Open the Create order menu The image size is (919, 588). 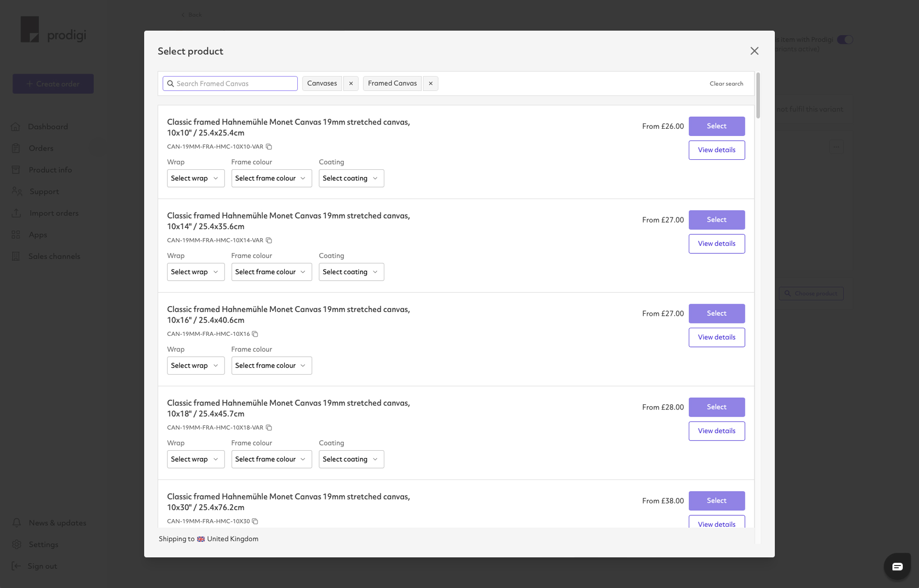pos(53,84)
